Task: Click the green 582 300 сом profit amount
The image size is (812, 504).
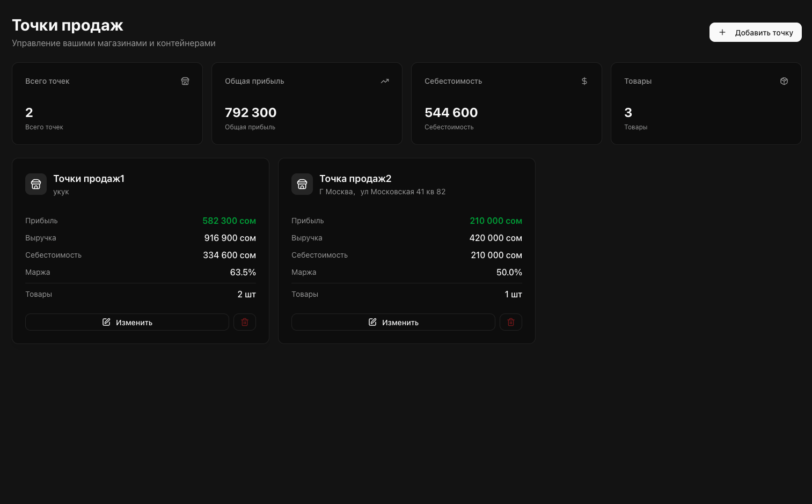Action: 229,221
